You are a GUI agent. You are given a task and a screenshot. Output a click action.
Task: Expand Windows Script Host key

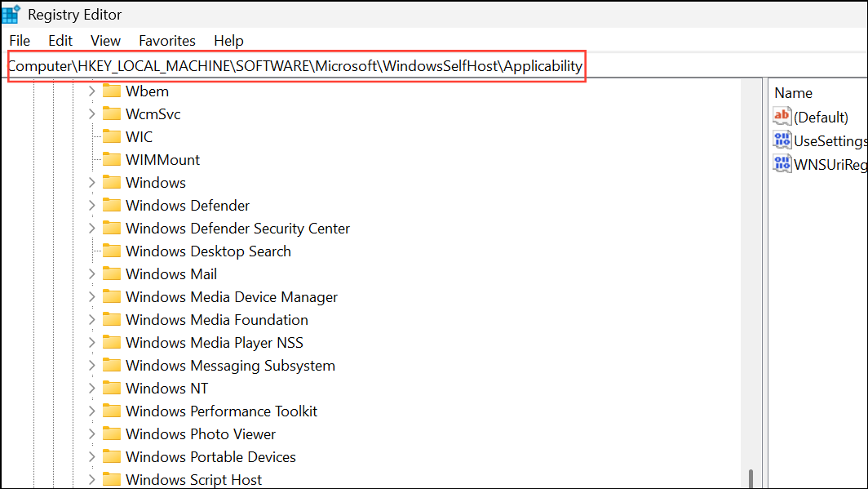[92, 479]
